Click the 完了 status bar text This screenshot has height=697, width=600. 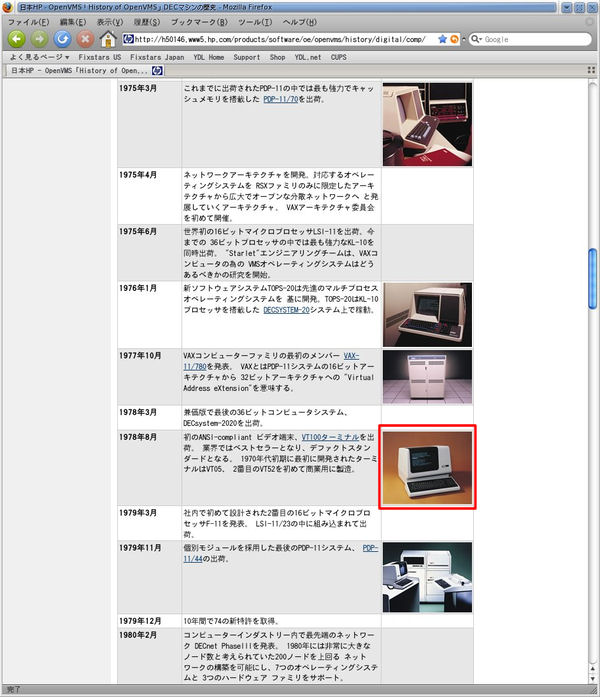[x=13, y=689]
